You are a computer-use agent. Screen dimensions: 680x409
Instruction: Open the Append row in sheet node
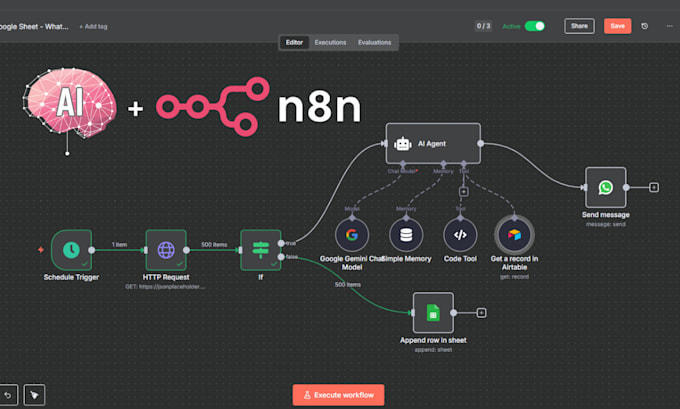coord(433,313)
